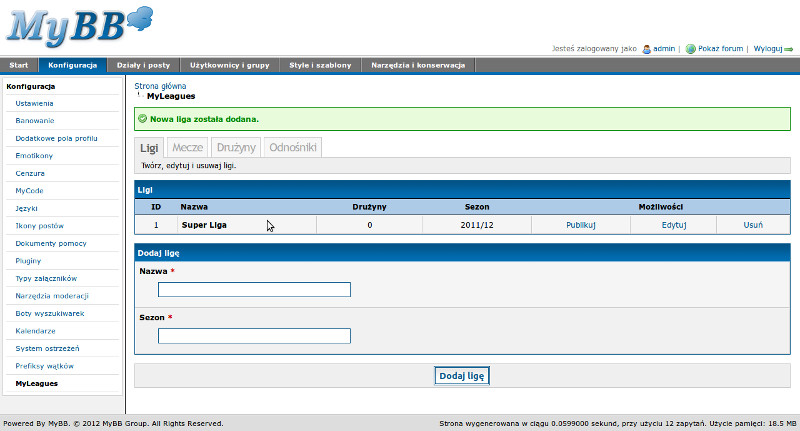This screenshot has height=431, width=800.
Task: Open Ustawienia in the sidebar
Action: tap(35, 103)
